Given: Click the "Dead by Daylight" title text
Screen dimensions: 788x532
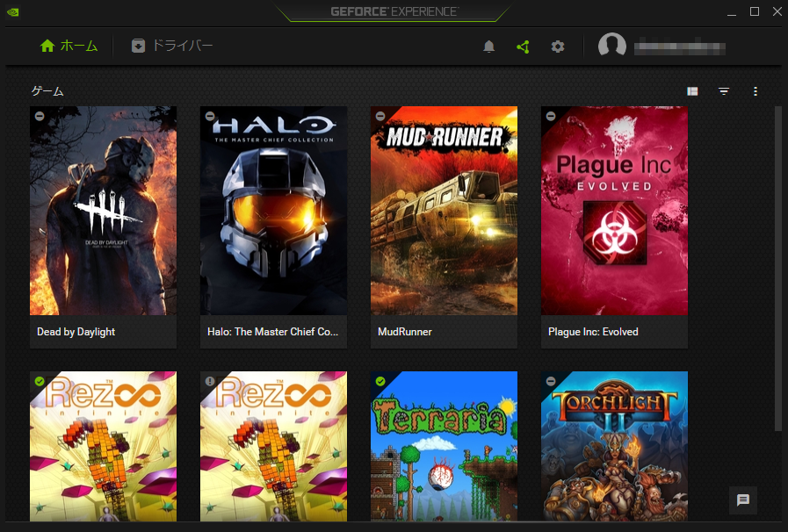Looking at the screenshot, I should tap(76, 332).
